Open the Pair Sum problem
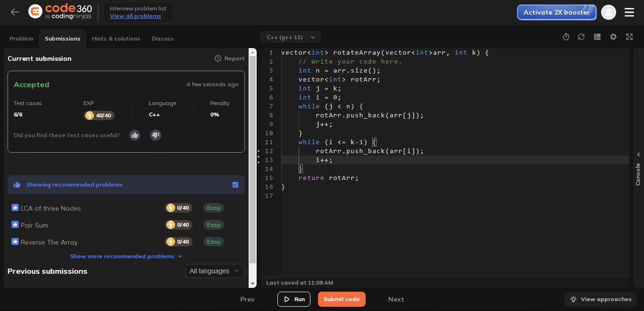644x311 pixels. [34, 225]
